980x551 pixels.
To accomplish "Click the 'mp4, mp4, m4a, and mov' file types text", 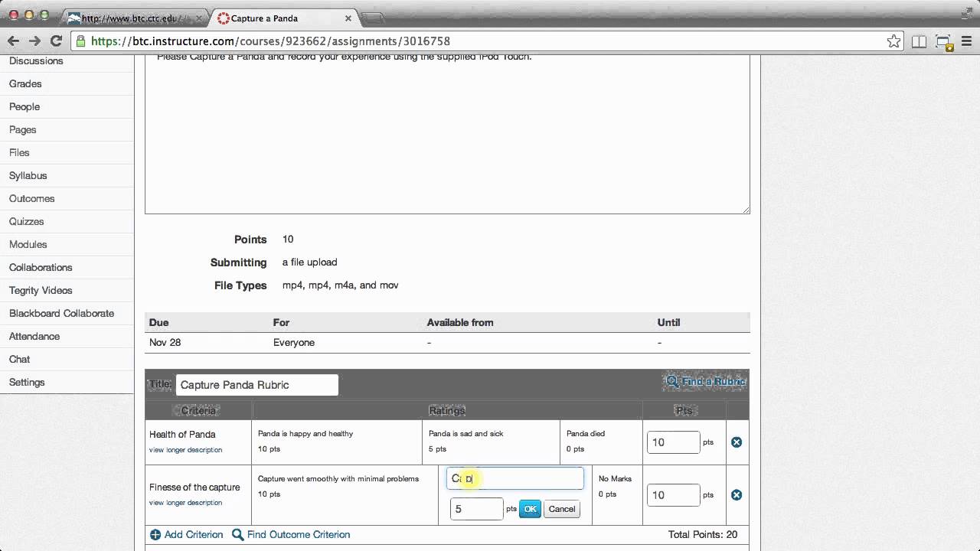I will 340,285.
